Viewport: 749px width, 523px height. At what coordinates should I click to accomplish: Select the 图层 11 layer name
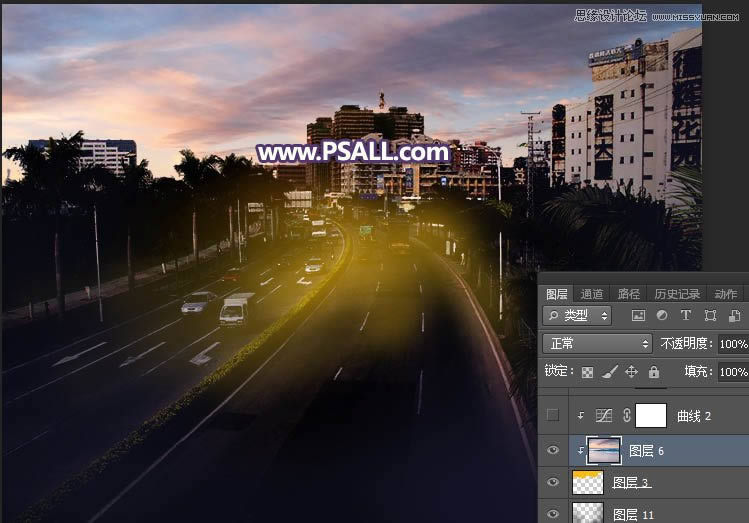click(x=632, y=514)
